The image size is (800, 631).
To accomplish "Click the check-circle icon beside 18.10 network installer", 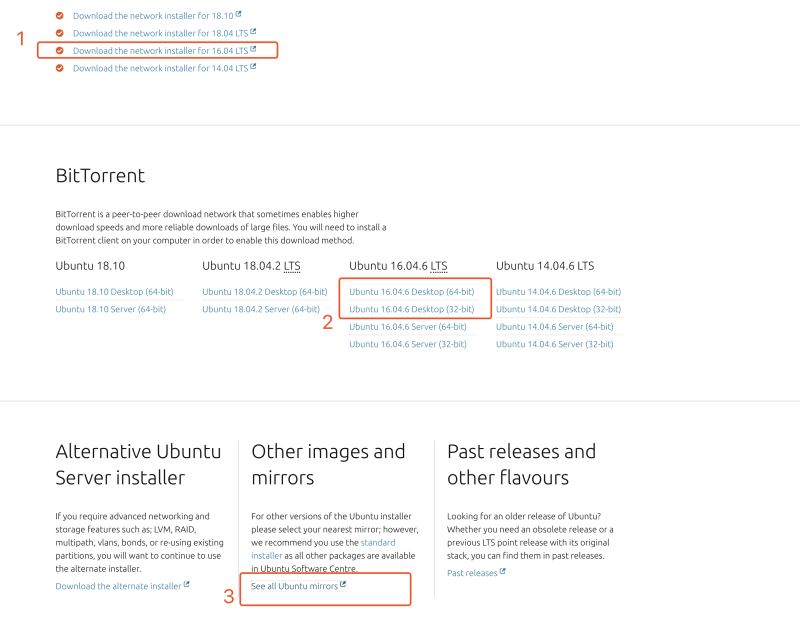I will click(60, 16).
